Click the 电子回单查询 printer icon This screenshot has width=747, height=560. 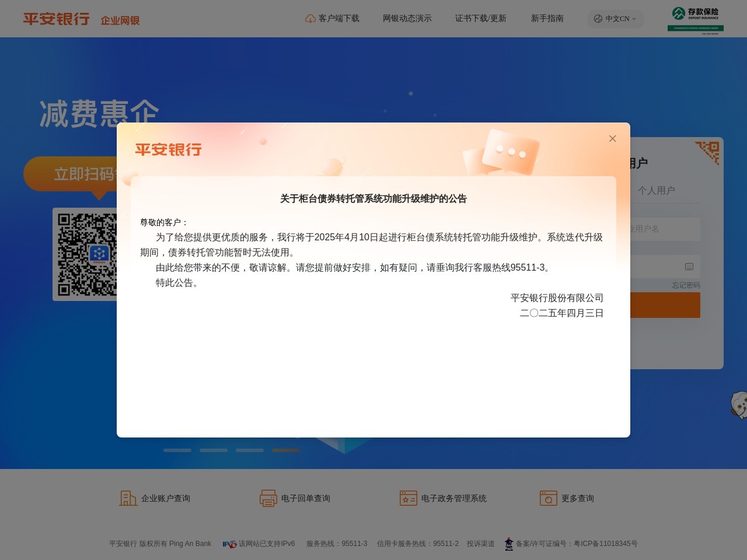(268, 498)
